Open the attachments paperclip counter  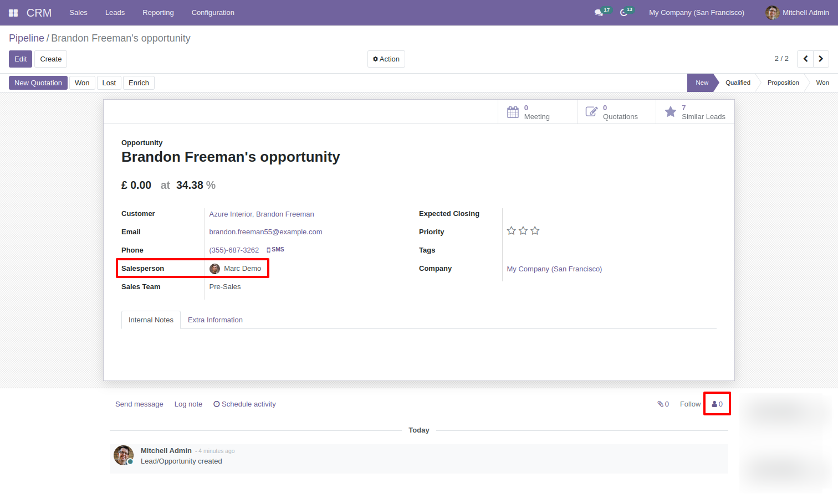coord(663,404)
